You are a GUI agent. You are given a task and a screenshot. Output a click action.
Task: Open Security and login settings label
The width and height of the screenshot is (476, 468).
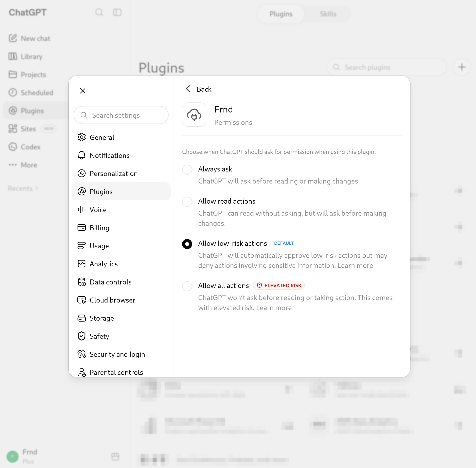[x=117, y=355]
